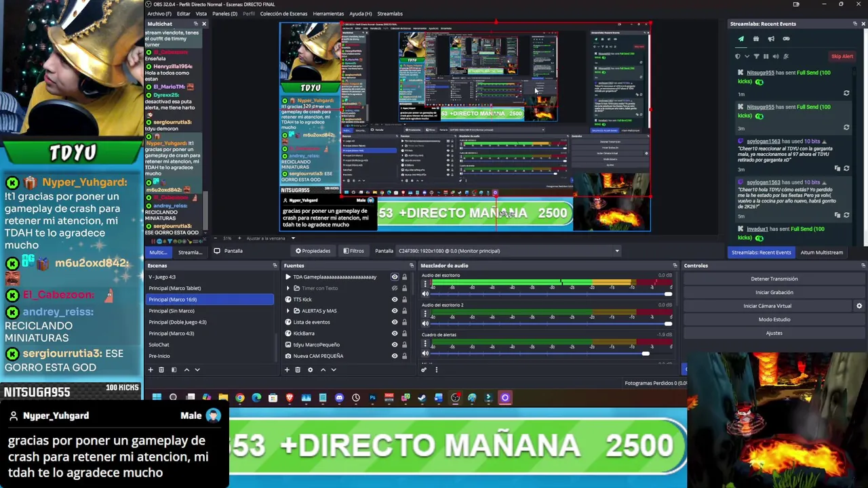This screenshot has width=868, height=488.
Task: Toggle lock on Nueva CAM PEQUEÑA source
Action: [x=404, y=356]
